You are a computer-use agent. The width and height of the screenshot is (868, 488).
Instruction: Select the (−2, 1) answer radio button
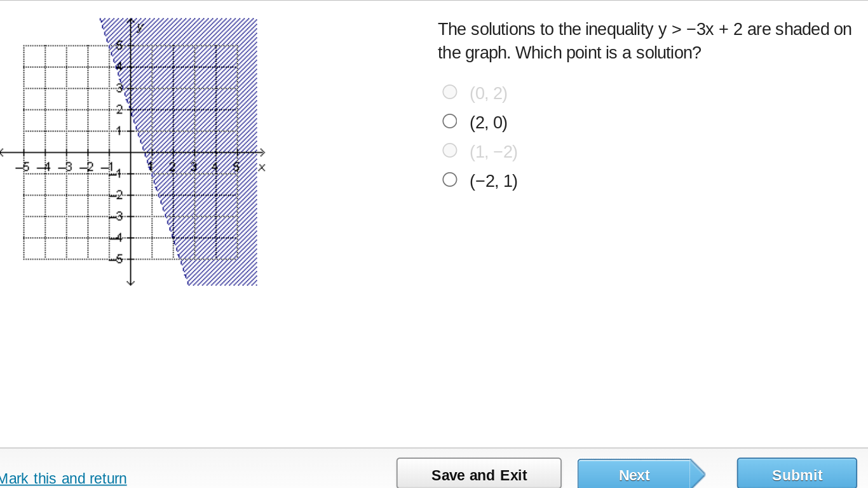tap(449, 179)
